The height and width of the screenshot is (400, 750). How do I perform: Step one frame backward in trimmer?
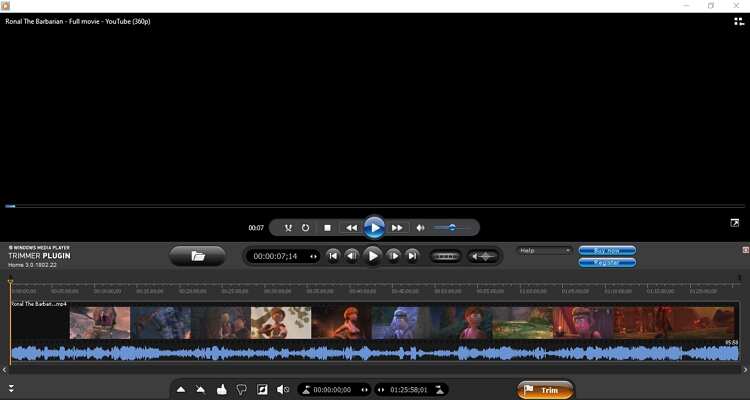coord(352,256)
